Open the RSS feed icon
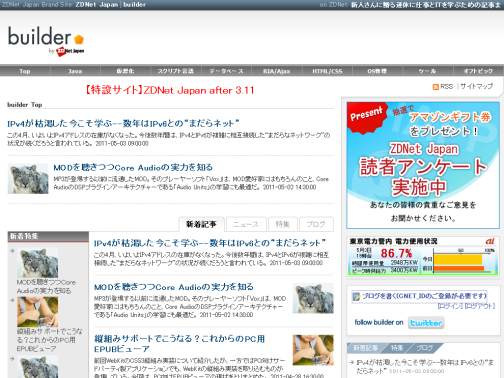 [435, 87]
